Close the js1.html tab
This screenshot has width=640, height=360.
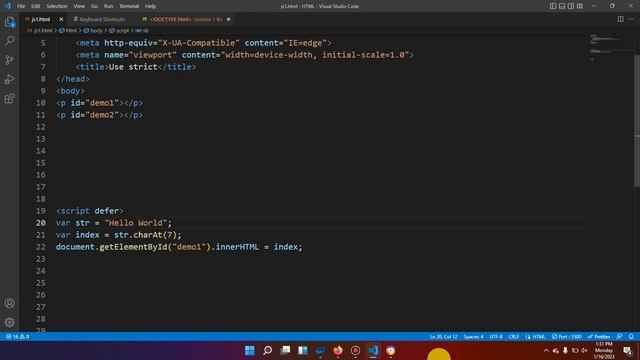point(61,19)
